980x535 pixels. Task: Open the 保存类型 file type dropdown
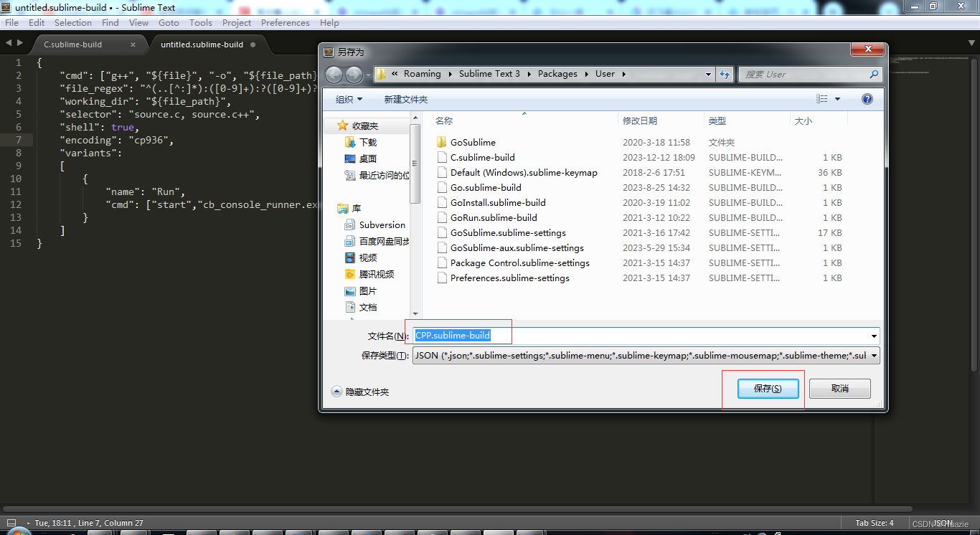(646, 355)
